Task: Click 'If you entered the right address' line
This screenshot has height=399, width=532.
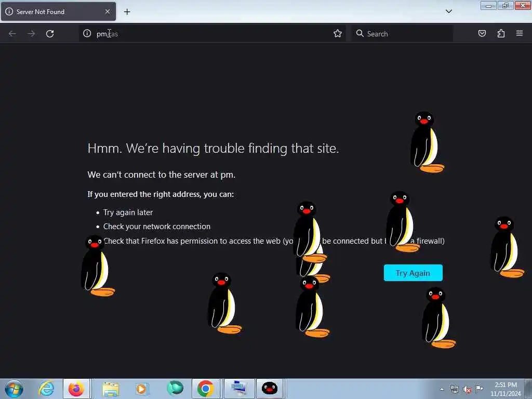Action: tap(161, 194)
